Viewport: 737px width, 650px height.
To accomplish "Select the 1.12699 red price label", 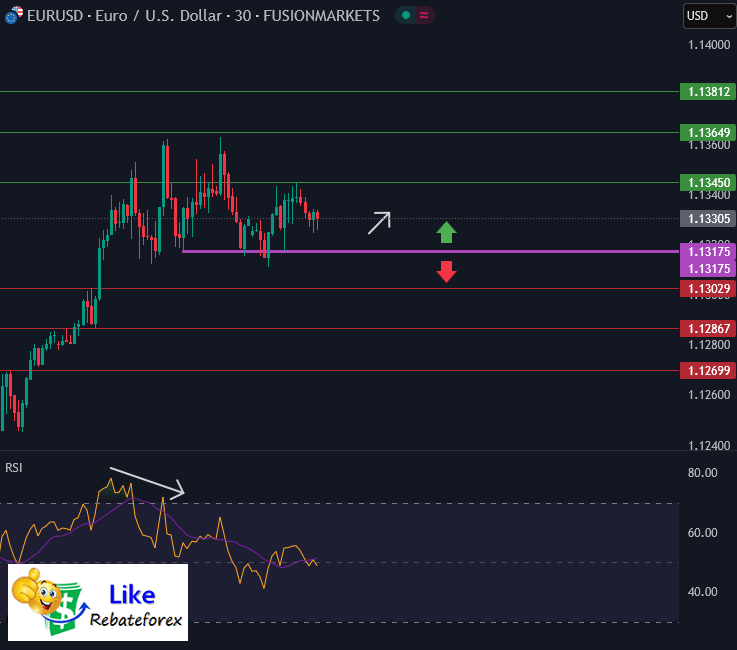I will (708, 370).
